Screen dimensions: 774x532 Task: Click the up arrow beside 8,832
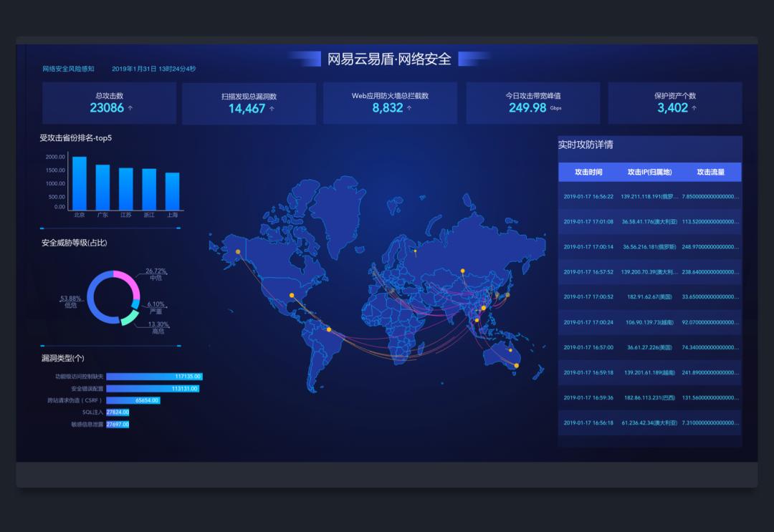point(408,108)
